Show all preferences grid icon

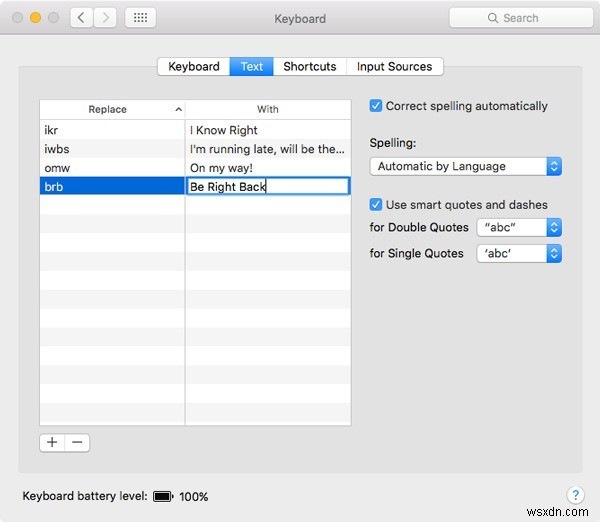(140, 18)
